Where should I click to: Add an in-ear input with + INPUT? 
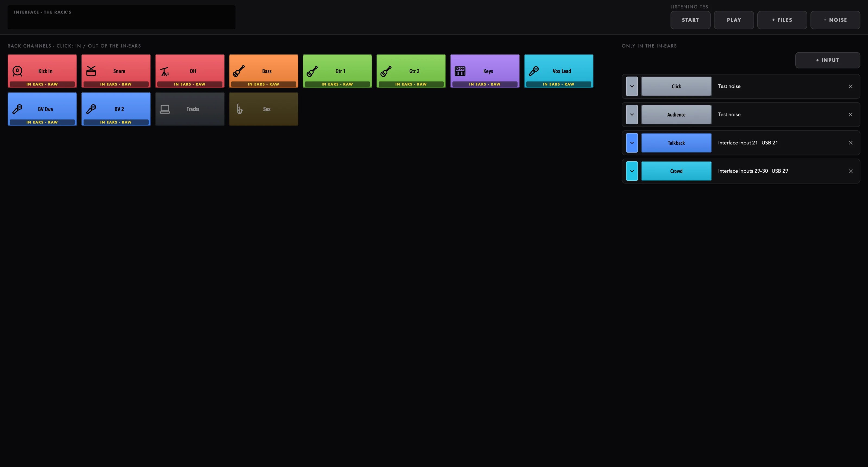point(828,60)
